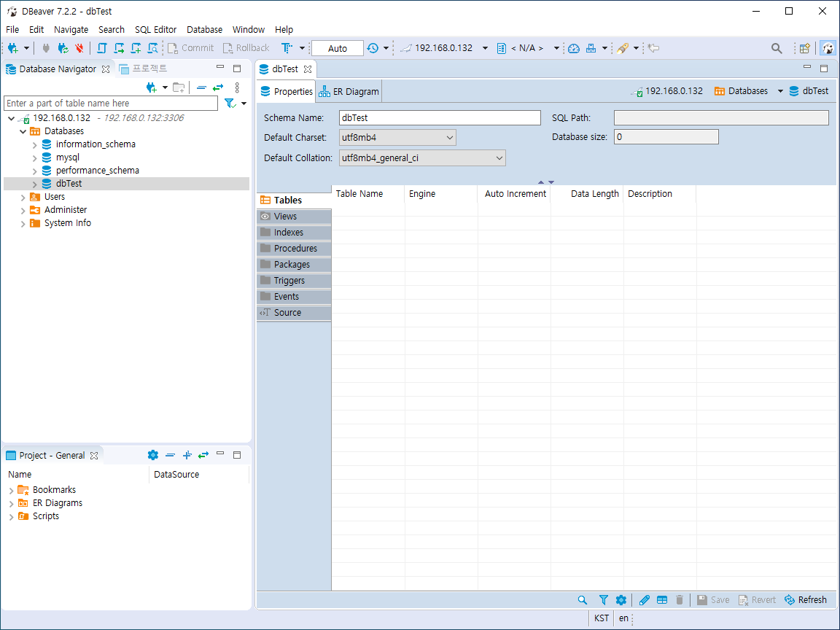
Task: Click the filter funnel in the bottom toolbar
Action: click(603, 600)
